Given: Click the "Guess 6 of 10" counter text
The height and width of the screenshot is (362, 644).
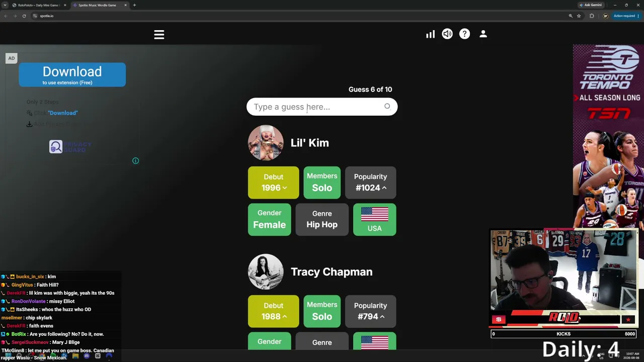Looking at the screenshot, I should (370, 89).
